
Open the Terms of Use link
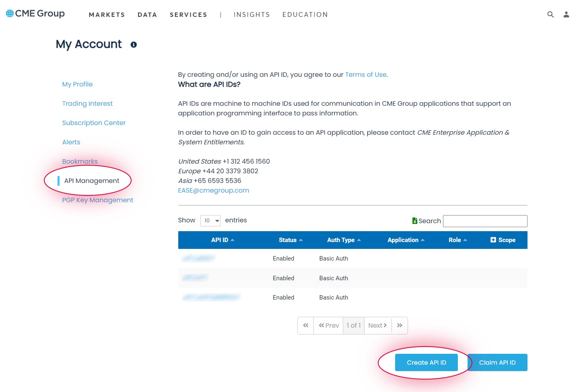point(365,74)
